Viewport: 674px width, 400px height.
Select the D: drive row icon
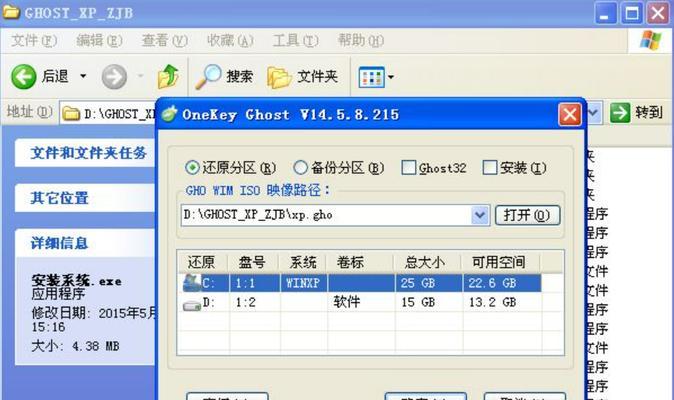click(192, 304)
